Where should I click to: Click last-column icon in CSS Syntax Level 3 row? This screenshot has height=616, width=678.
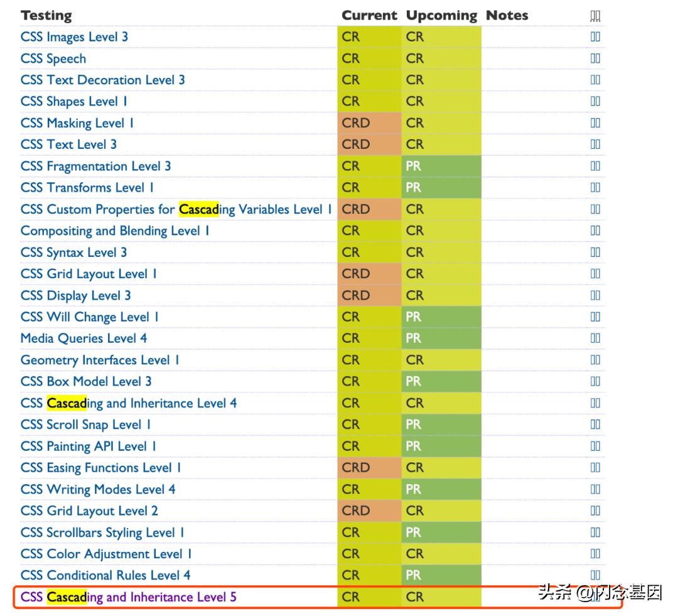click(595, 252)
